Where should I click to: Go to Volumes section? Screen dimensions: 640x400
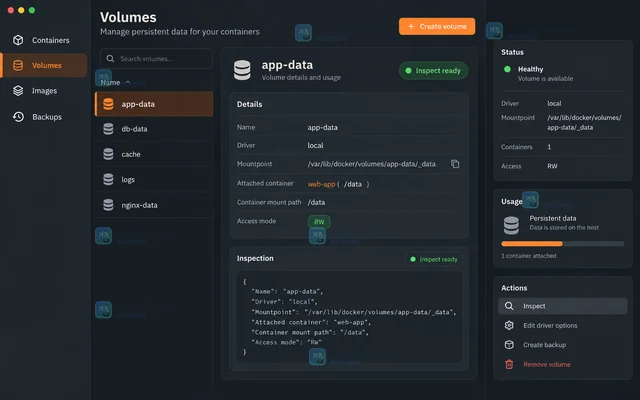tap(44, 65)
